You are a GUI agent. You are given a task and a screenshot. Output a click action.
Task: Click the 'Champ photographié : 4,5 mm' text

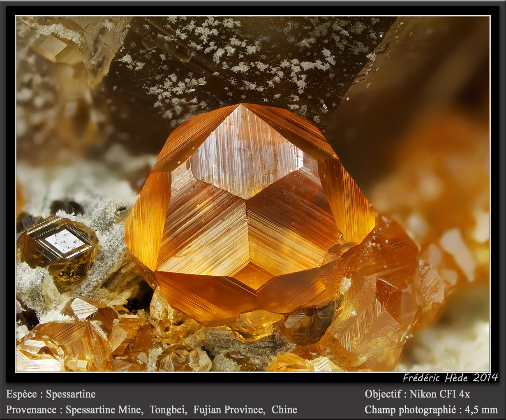point(431,410)
